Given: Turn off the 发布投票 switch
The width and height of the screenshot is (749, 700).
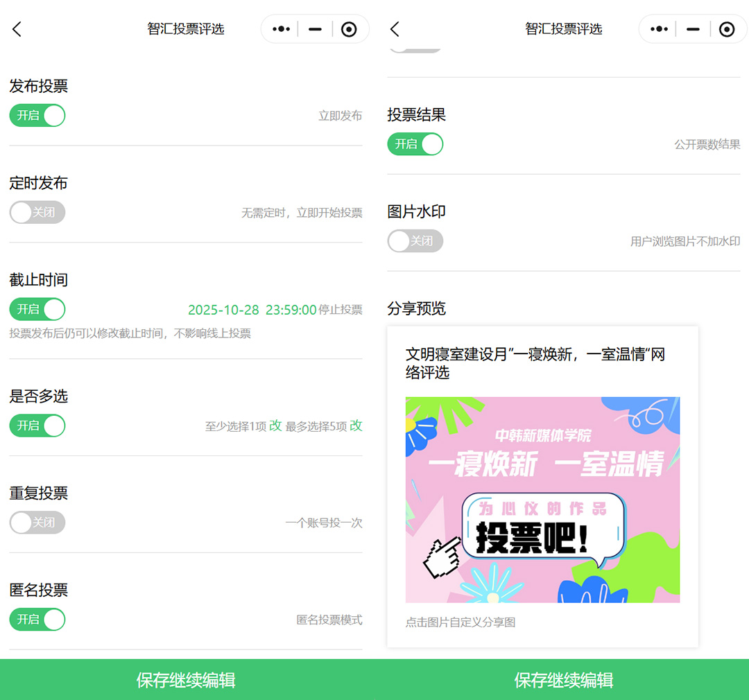Looking at the screenshot, I should pos(37,116).
